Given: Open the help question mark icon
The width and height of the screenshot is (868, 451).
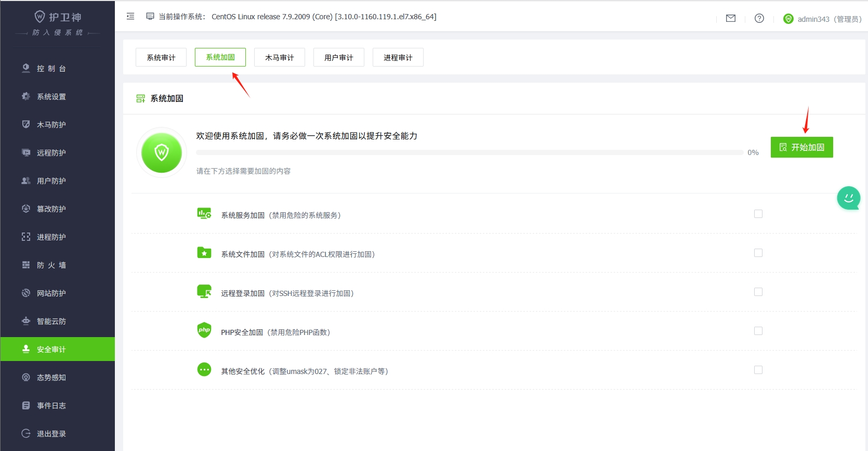Looking at the screenshot, I should [x=759, y=18].
